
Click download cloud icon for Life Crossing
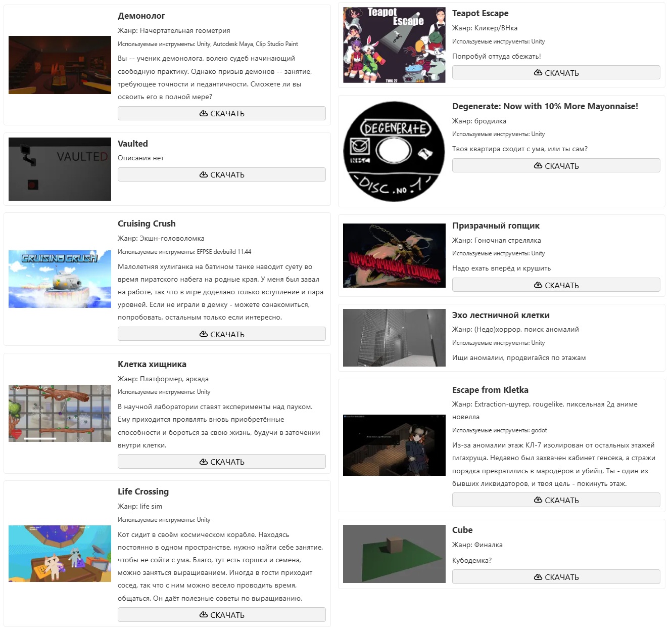click(x=204, y=615)
